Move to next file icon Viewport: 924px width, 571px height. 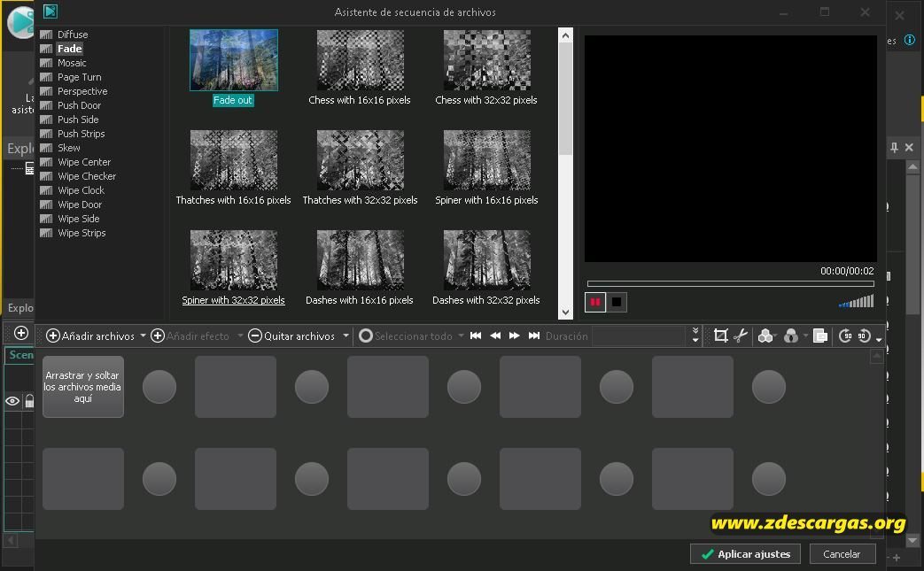click(515, 336)
